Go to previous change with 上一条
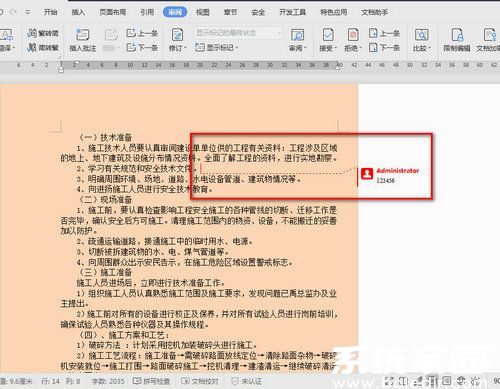This screenshot has width=500, height=389. coord(384,33)
